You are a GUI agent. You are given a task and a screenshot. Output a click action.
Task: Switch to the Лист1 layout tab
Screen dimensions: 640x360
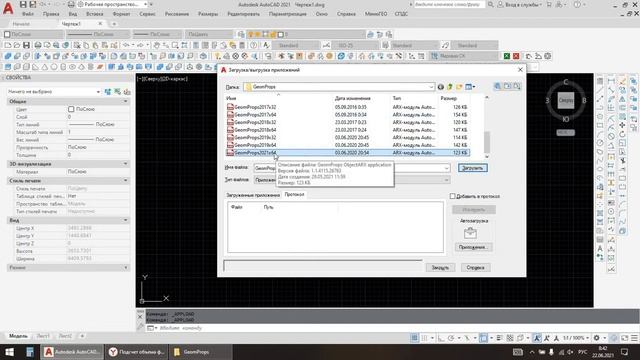[x=43, y=336]
